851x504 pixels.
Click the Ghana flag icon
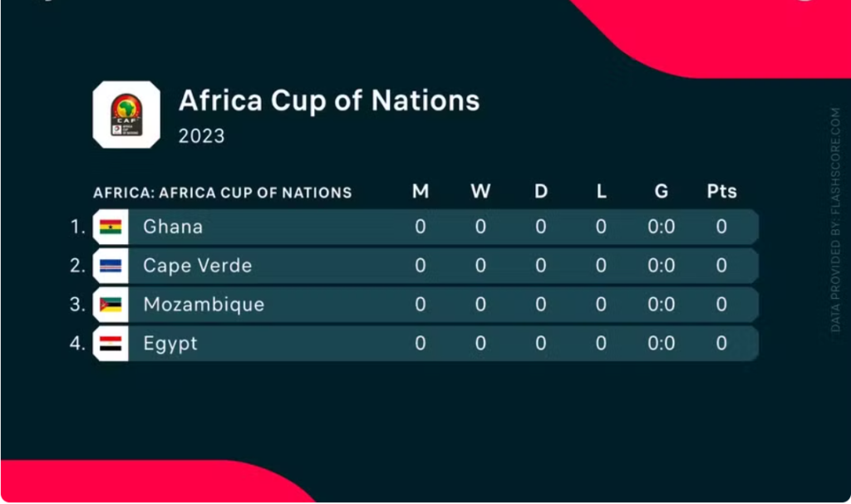(x=111, y=227)
